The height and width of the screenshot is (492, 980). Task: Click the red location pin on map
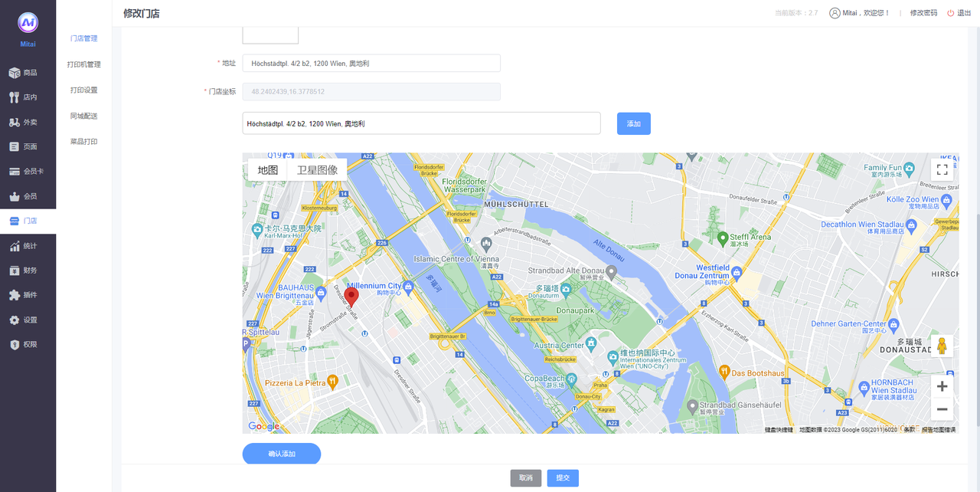(x=351, y=297)
